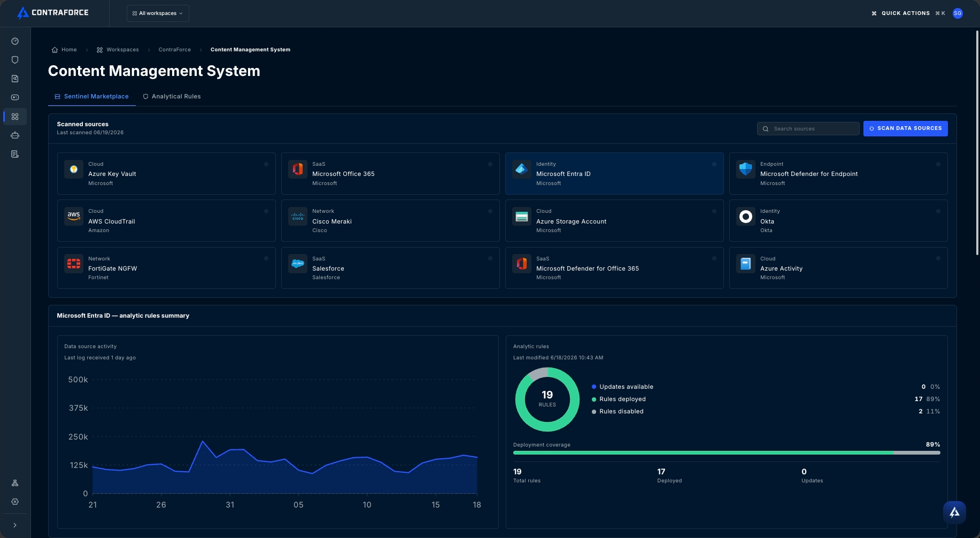Click Azure Storage Account icon

coord(522,216)
